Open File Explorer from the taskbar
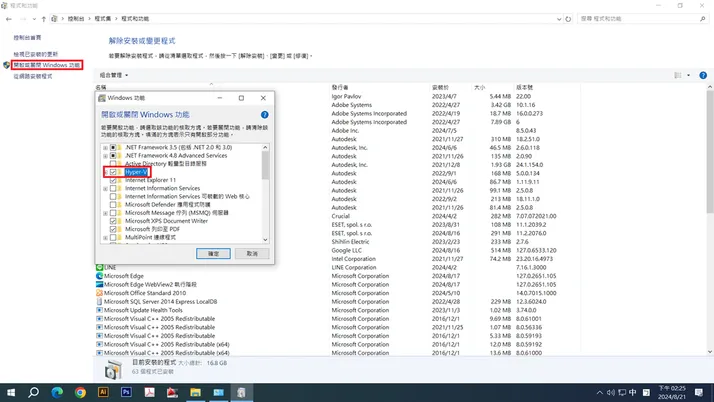Image resolution: width=714 pixels, height=402 pixels. coord(195,392)
